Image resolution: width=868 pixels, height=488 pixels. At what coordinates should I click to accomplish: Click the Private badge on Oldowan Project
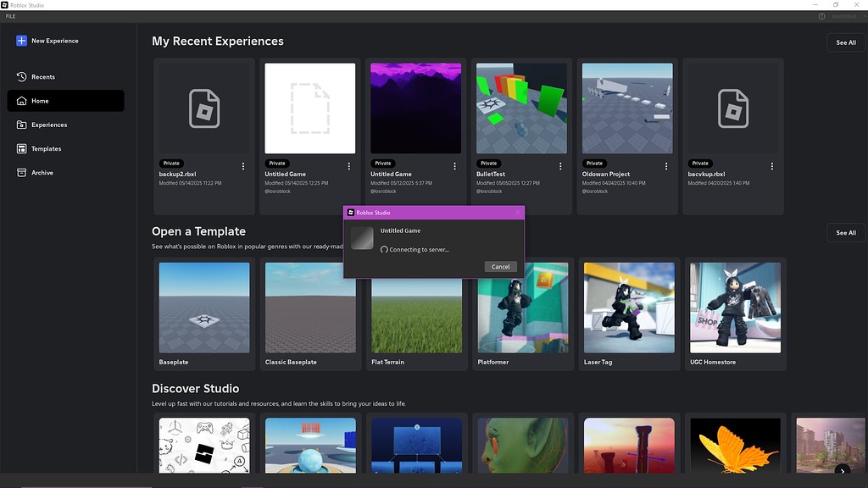(594, 164)
